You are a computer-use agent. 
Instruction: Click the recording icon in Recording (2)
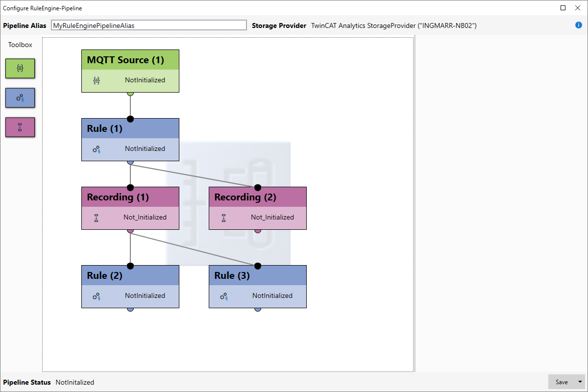[x=224, y=218]
